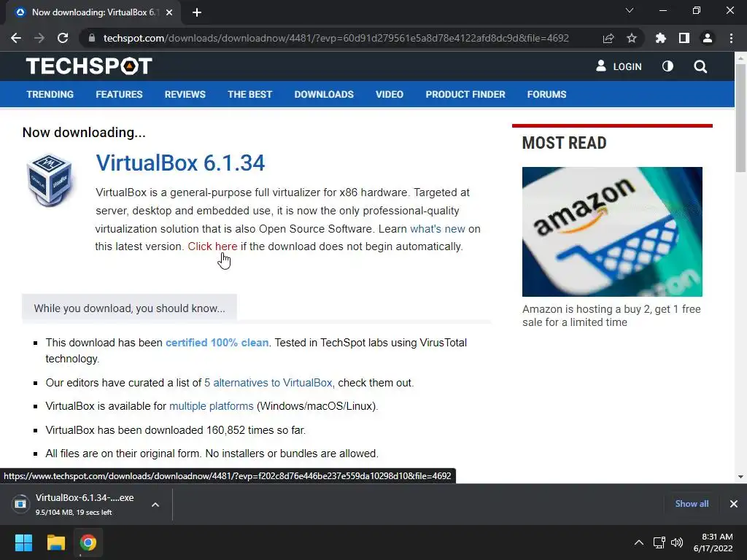Image resolution: width=747 pixels, height=560 pixels.
Task: Open a new tab with plus button
Action: (197, 12)
